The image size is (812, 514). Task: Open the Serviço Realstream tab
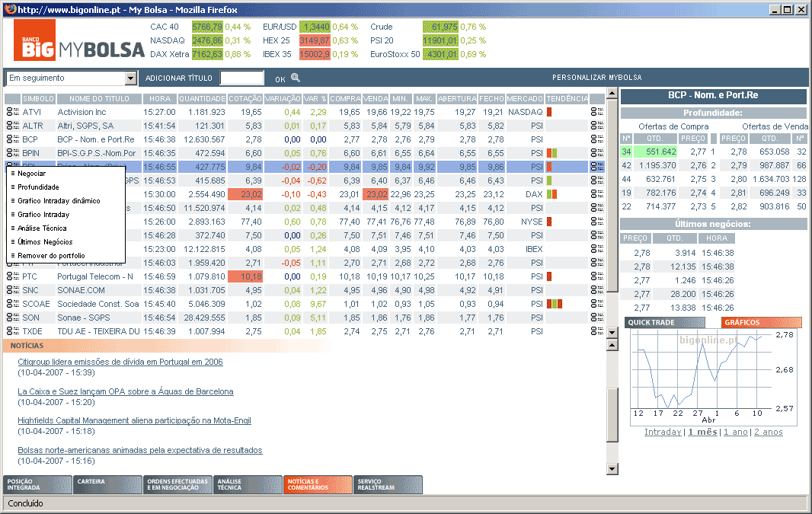388,484
